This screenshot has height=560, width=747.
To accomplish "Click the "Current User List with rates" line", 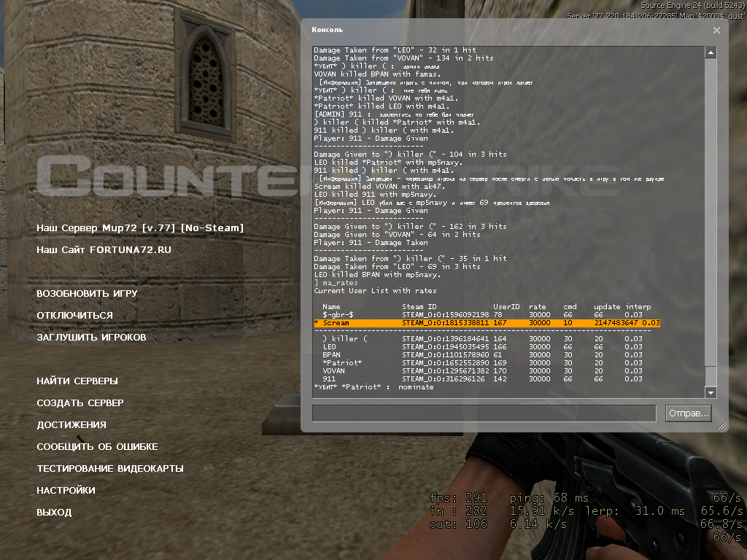I will click(x=376, y=290).
